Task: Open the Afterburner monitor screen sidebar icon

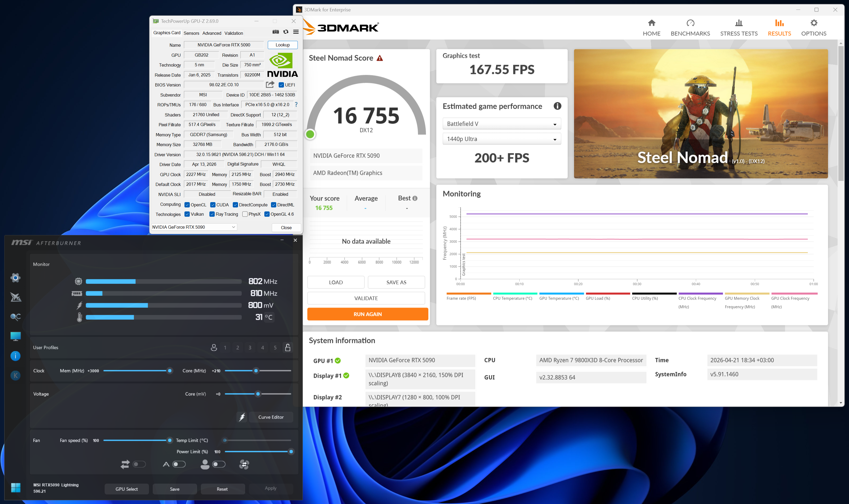Action: coord(15,336)
